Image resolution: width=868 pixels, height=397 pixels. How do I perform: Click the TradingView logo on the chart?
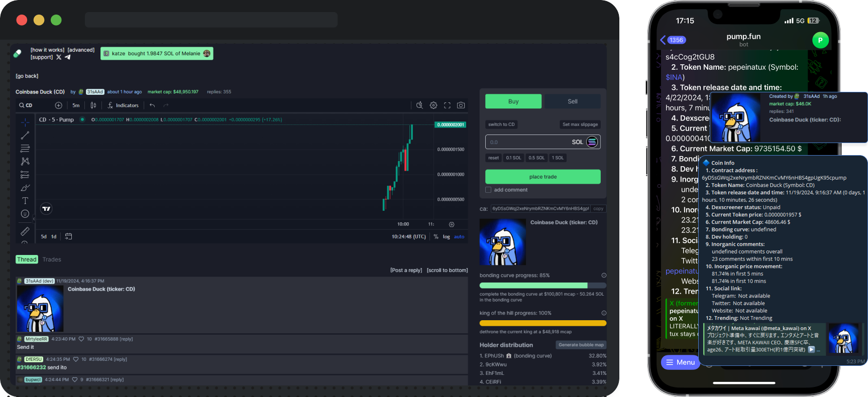click(x=46, y=209)
